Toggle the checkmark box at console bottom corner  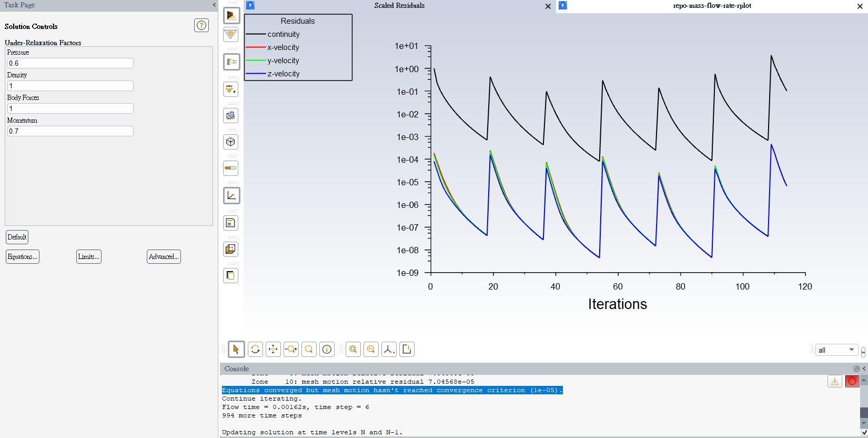[864, 432]
